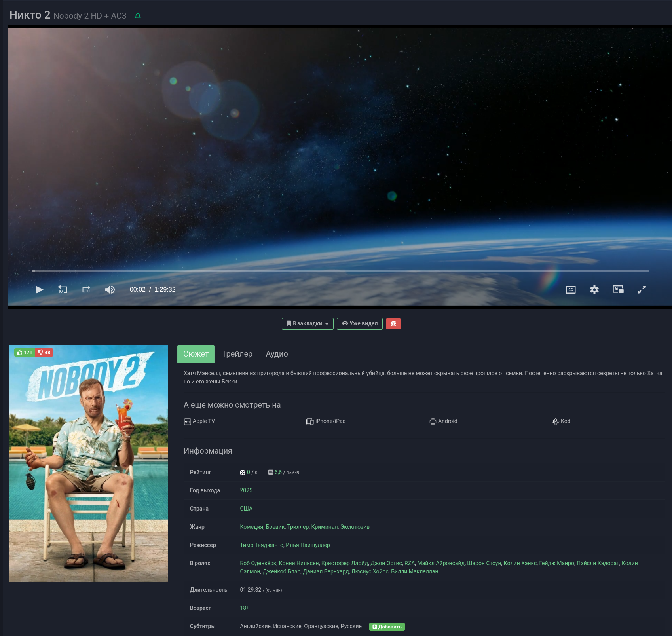The height and width of the screenshot is (636, 672).
Task: Skip forward 10 seconds in the player
Action: [x=86, y=290]
